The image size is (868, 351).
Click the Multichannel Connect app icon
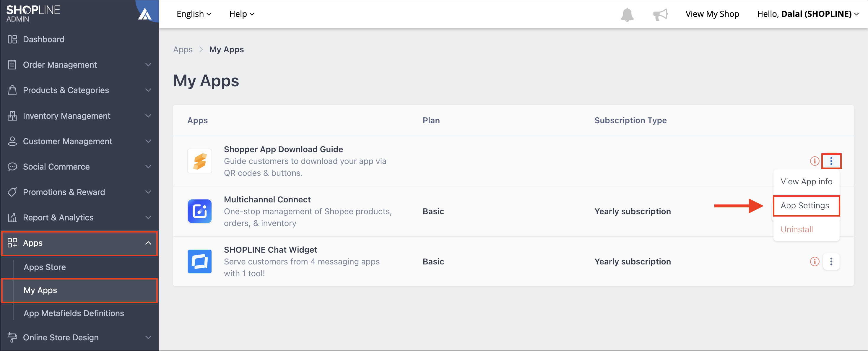click(x=199, y=211)
